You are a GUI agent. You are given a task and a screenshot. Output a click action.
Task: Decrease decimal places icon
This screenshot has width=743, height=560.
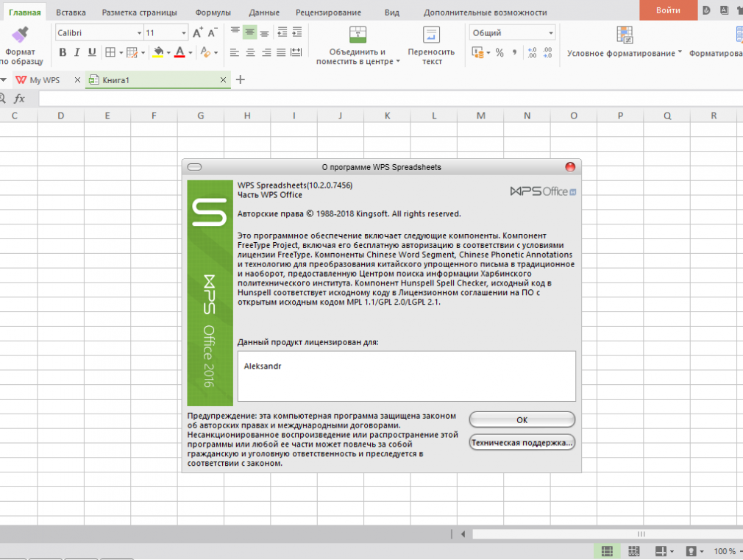click(x=547, y=53)
